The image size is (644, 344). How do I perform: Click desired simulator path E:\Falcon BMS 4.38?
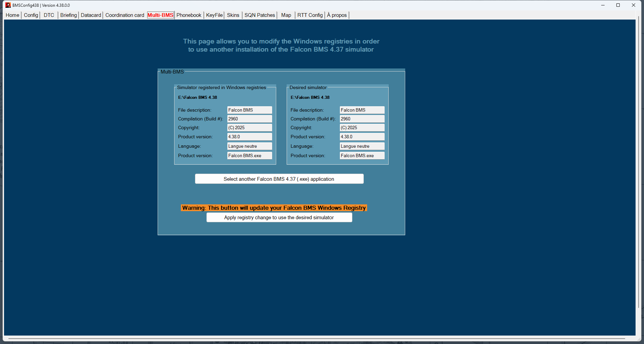click(x=310, y=97)
